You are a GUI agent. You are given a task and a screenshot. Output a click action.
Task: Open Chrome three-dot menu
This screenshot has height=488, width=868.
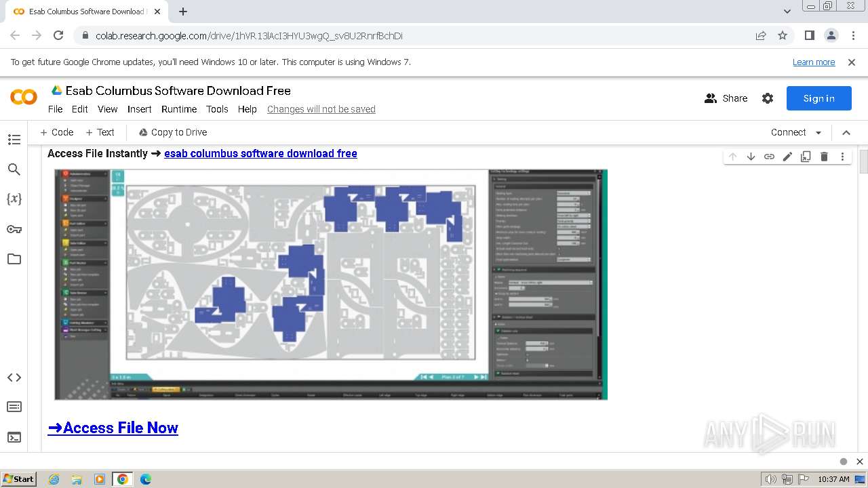(x=852, y=35)
